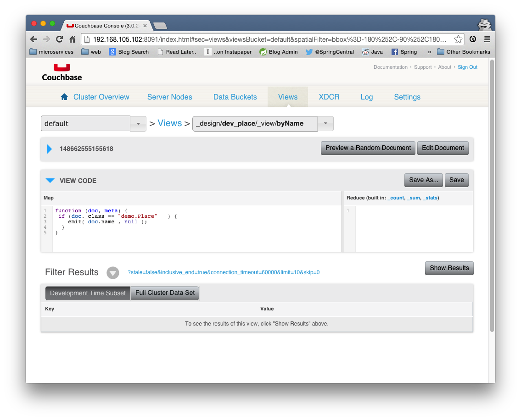The height and width of the screenshot is (420, 521).
Task: Open the @SpringCentral Twitter bookmark
Action: point(330,52)
